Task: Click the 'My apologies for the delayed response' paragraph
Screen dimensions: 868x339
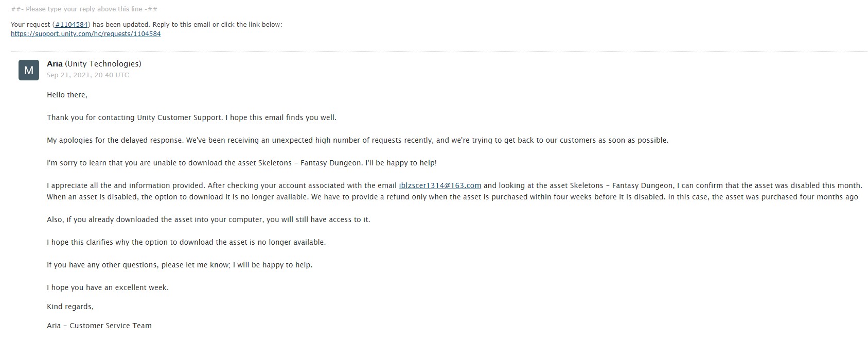Action: (358, 140)
